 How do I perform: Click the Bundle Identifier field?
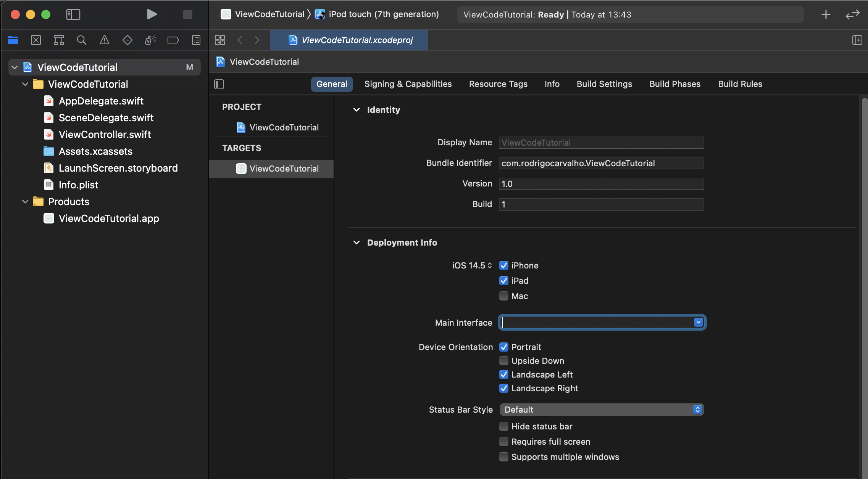click(x=601, y=163)
